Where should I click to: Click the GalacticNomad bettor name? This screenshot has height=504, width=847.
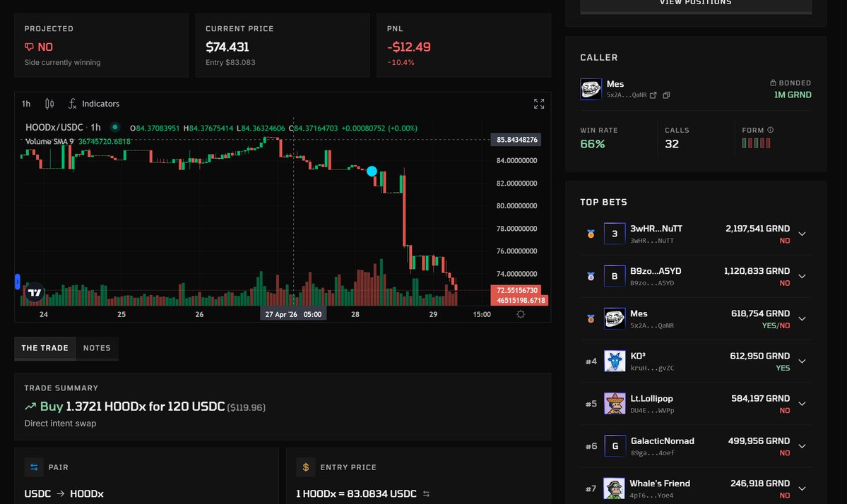tap(662, 441)
